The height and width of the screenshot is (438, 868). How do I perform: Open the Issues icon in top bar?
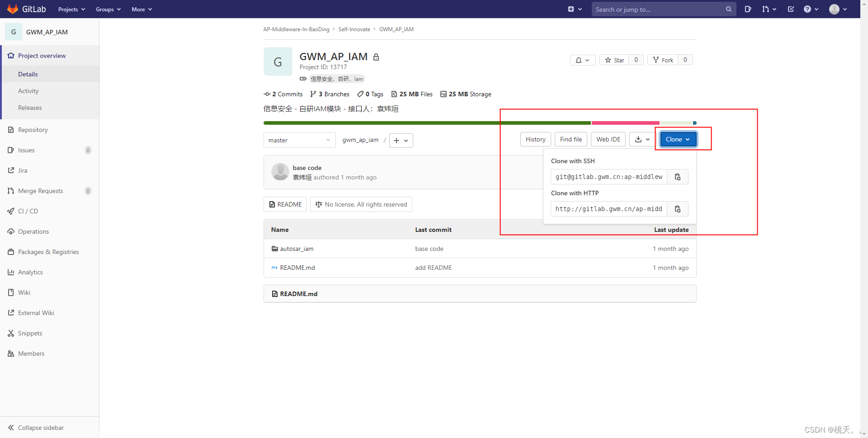pos(748,9)
